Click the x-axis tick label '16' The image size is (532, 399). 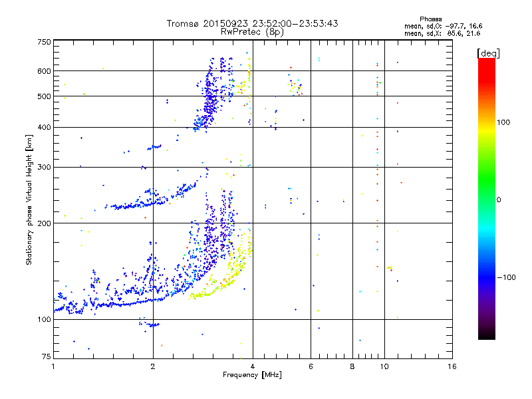point(452,366)
